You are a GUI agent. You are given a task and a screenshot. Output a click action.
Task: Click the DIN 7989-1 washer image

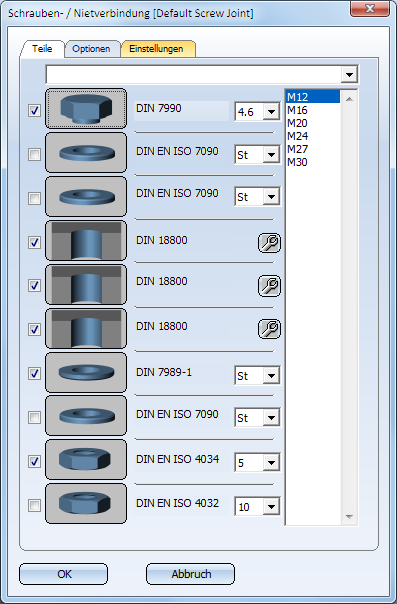86,372
